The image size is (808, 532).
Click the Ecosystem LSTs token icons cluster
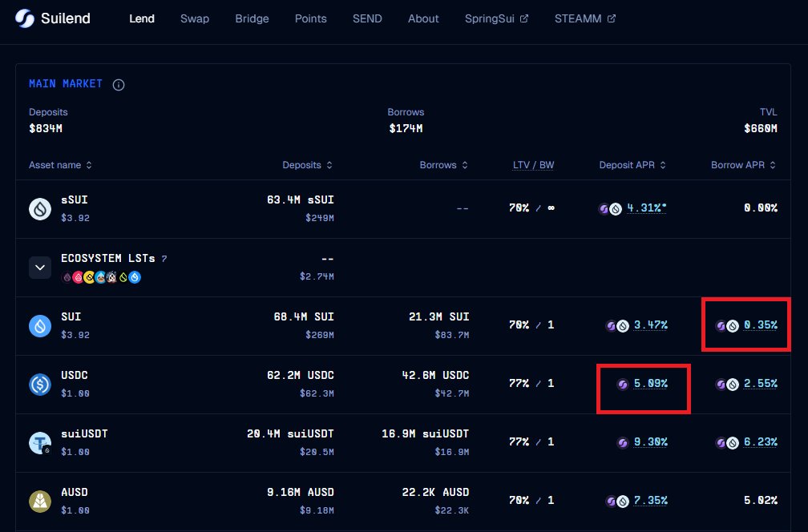(101, 277)
